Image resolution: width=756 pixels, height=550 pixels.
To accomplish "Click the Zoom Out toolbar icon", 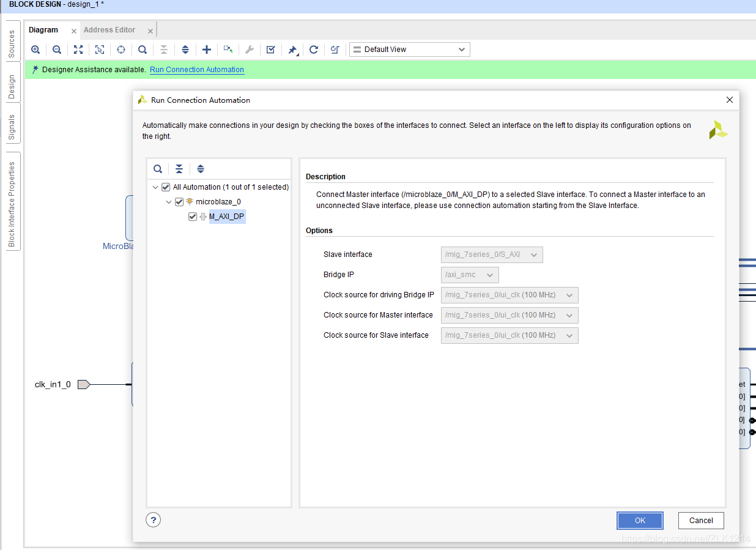I will pos(57,50).
